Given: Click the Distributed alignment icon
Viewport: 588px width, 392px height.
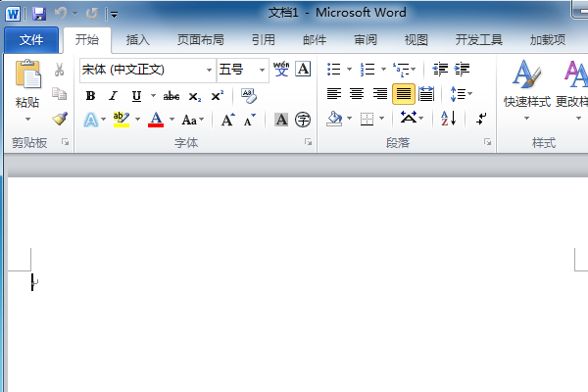Looking at the screenshot, I should tap(426, 94).
